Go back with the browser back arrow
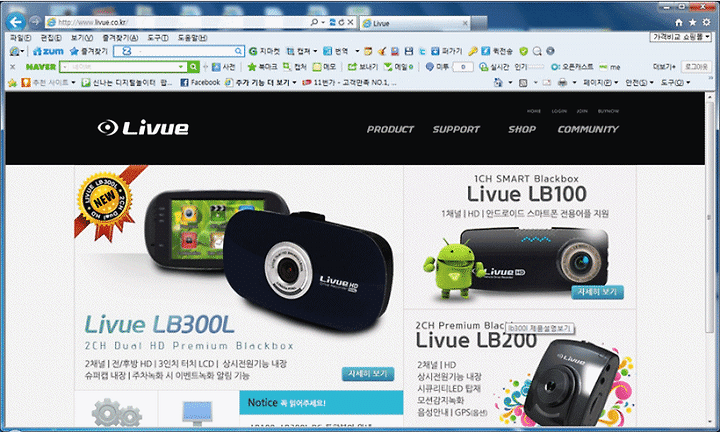The image size is (720, 432). [16, 22]
